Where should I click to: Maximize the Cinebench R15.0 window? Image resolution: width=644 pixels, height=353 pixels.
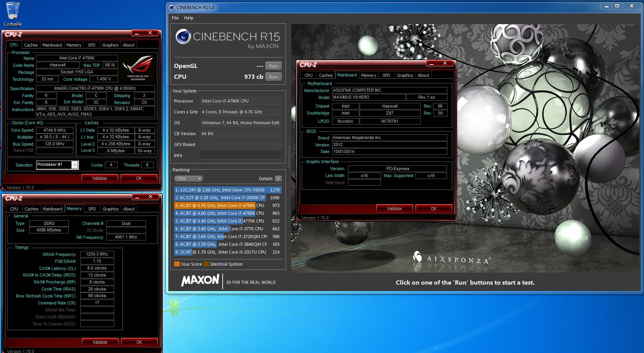click(617, 6)
